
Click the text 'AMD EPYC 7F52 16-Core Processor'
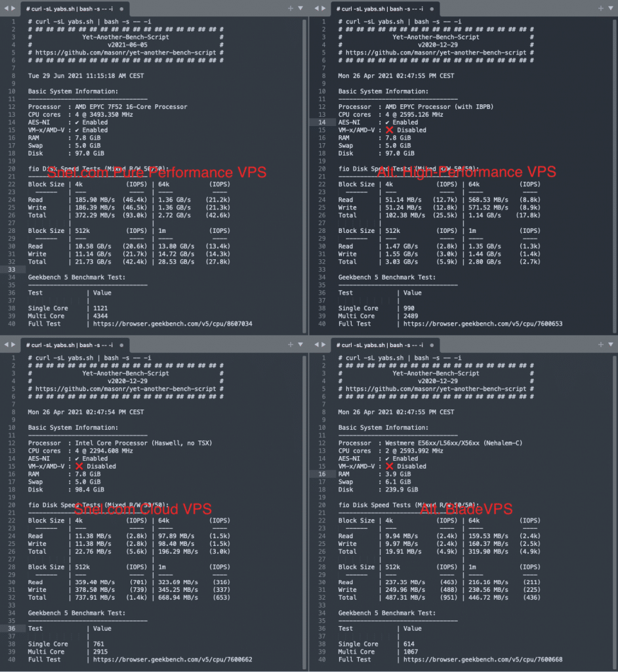coord(131,107)
